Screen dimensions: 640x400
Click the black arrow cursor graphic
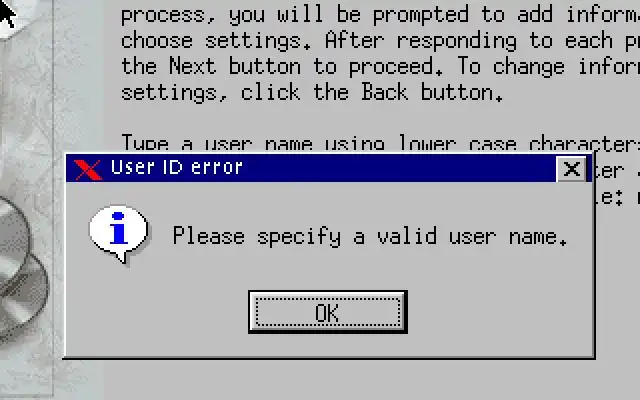7,13
